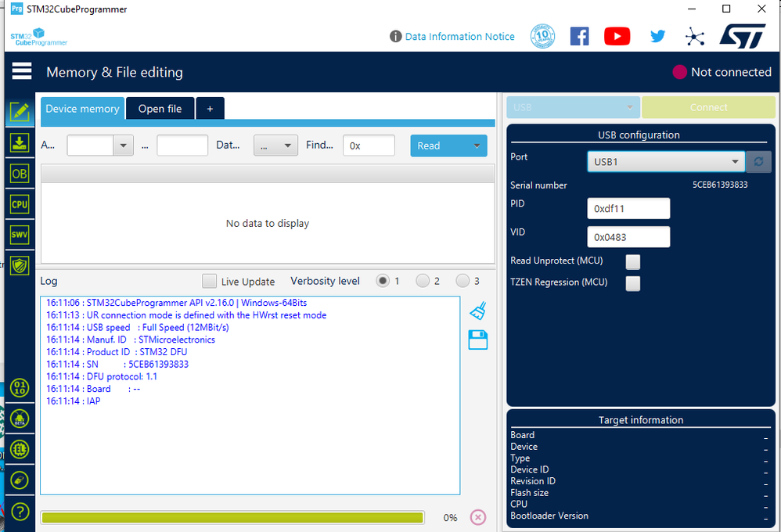The image size is (781, 532).
Task: Open the beta bug sidebar icon
Action: pyautogui.click(x=20, y=419)
